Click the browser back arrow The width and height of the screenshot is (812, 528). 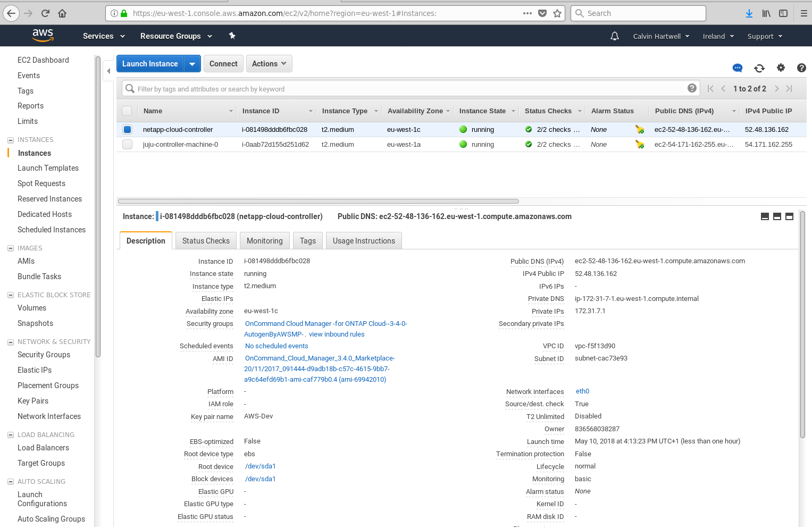pos(11,13)
